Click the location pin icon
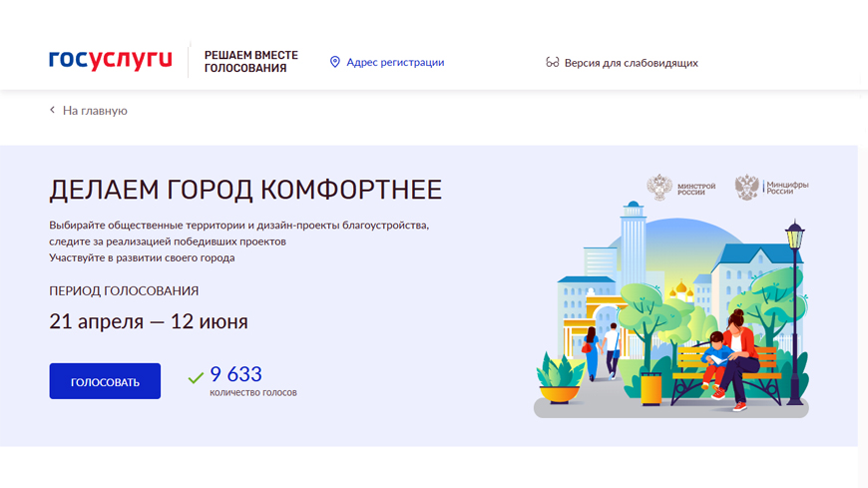 tap(335, 62)
